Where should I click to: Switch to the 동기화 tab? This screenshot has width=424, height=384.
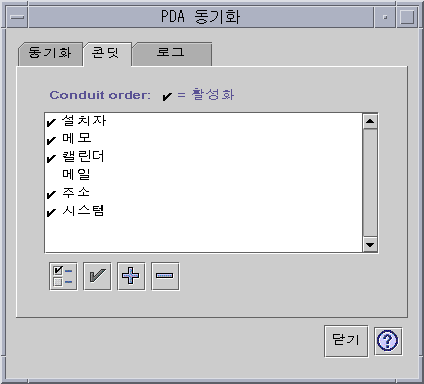tap(50, 53)
